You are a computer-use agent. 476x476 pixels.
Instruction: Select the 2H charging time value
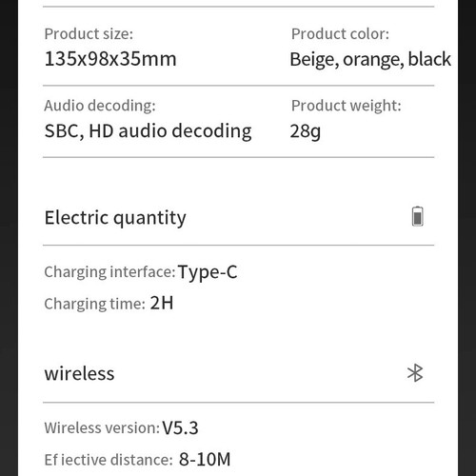[x=162, y=303]
